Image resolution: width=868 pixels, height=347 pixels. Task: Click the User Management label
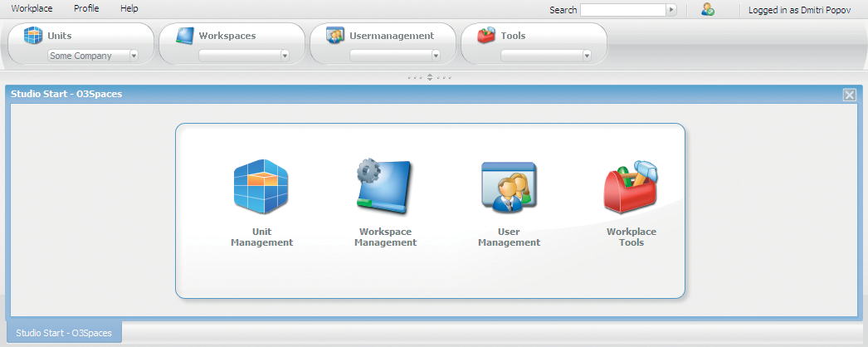click(510, 237)
